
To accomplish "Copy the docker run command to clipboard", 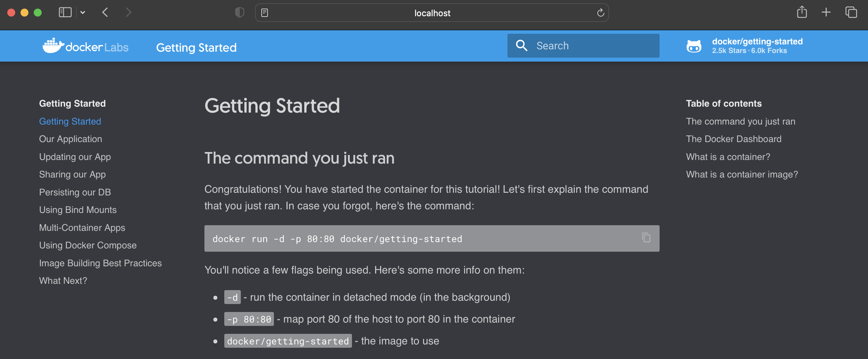I will click(x=646, y=237).
